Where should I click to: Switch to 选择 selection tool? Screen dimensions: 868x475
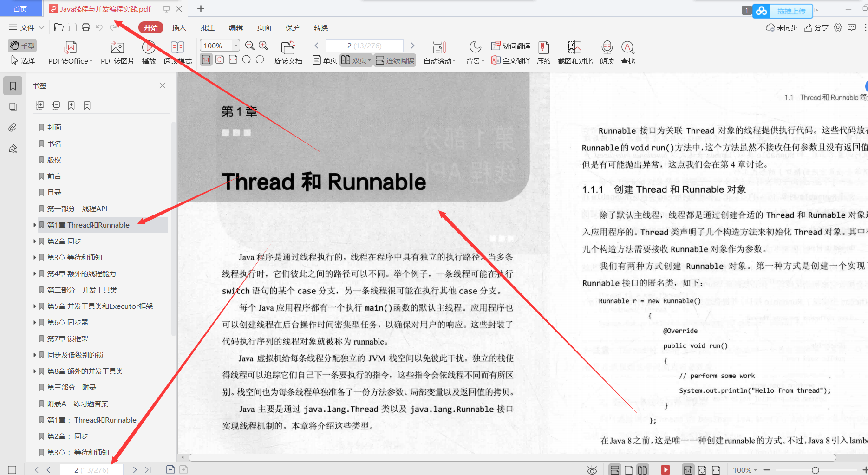(x=23, y=60)
